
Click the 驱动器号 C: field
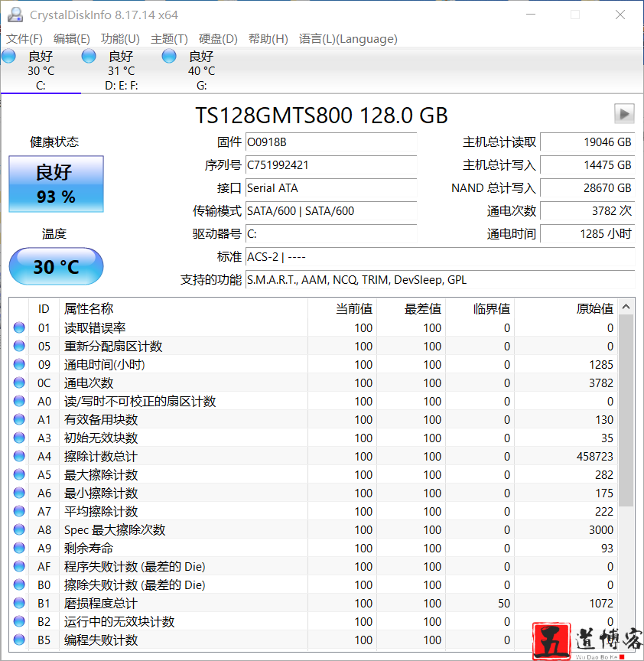pos(331,234)
